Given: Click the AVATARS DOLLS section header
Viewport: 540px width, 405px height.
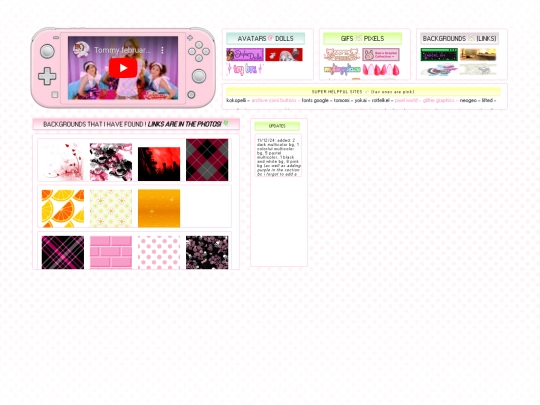Looking at the screenshot, I should pos(265,38).
